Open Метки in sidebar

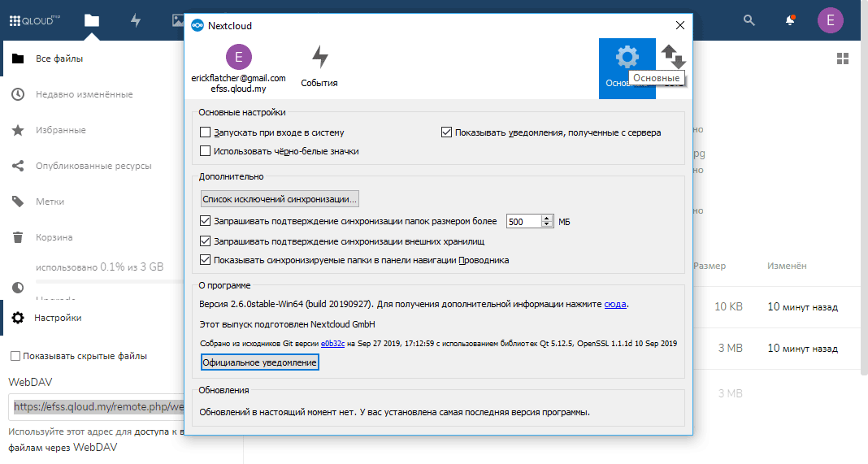pos(50,202)
